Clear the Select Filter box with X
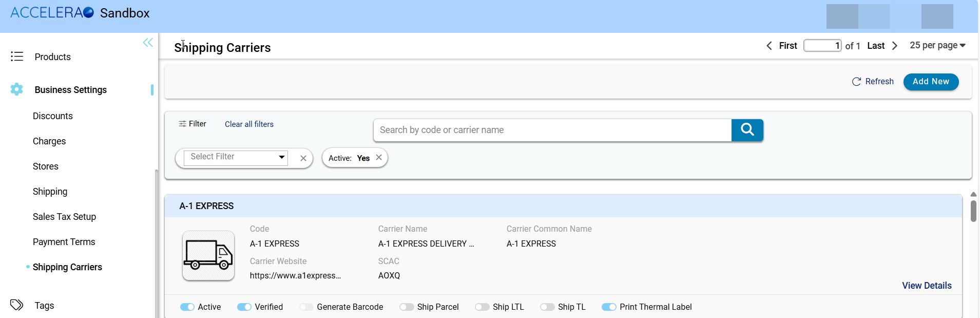 303,158
